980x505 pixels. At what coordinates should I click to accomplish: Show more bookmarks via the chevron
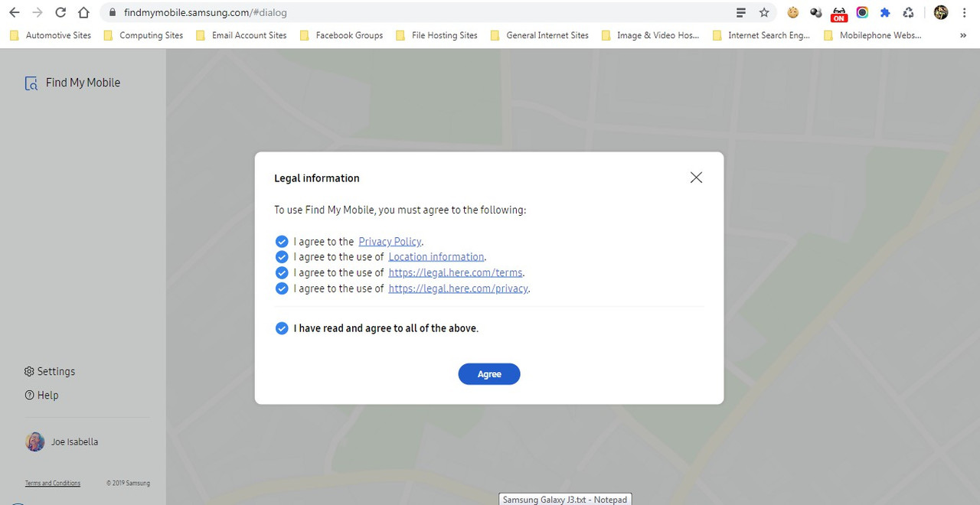[x=963, y=35]
